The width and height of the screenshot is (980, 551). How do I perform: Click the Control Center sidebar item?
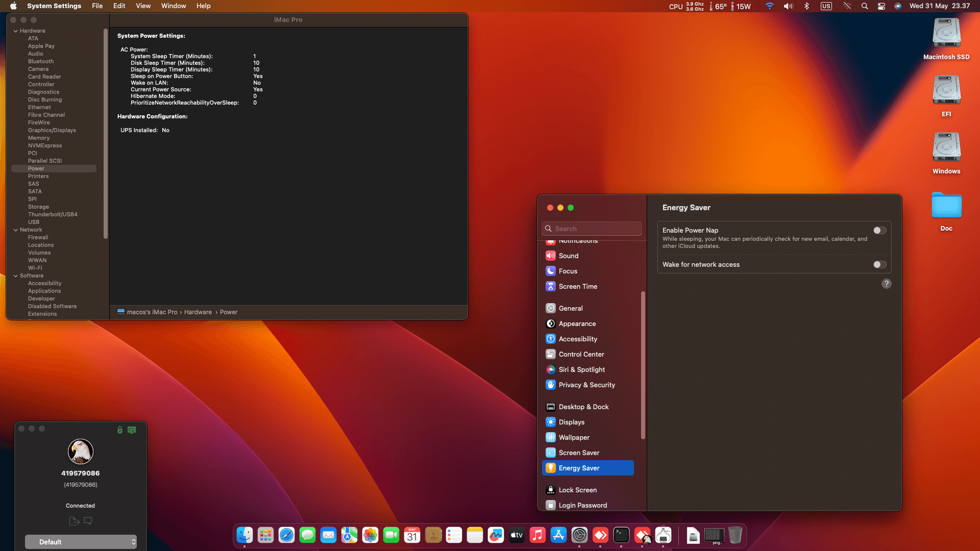(x=581, y=354)
